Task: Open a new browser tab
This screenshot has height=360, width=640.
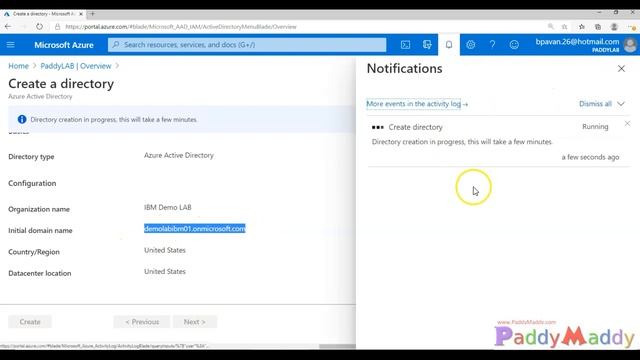Action: point(92,13)
